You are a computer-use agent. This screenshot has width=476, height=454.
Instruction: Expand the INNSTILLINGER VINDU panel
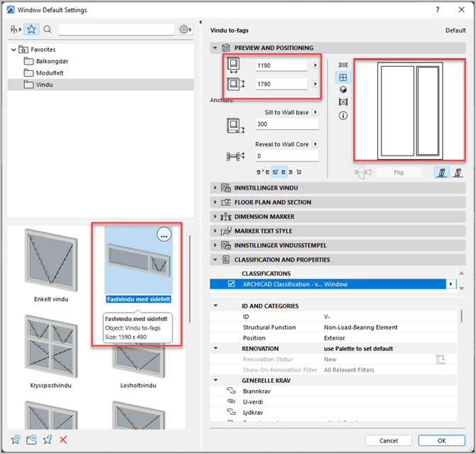click(216, 188)
